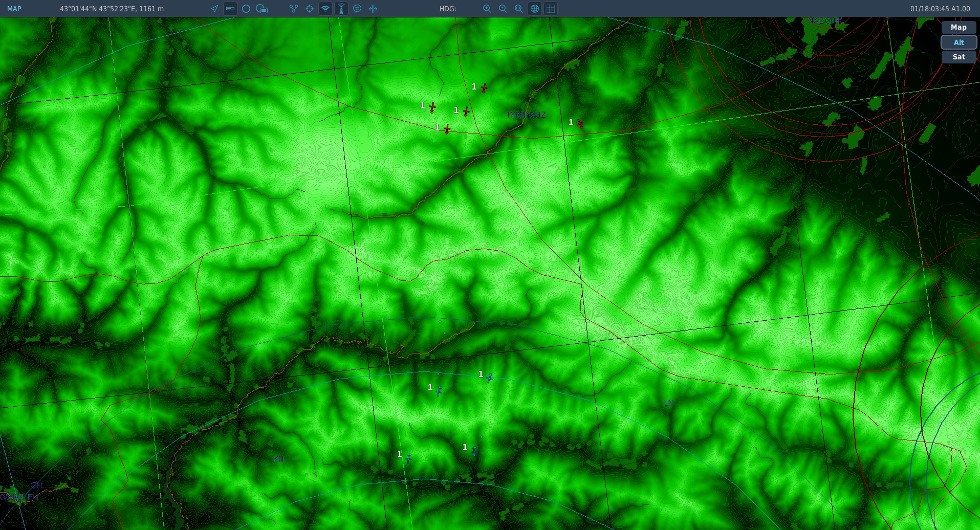Click the horizontal measure arrows icon
Screen dimensions: 980x530
(x=373, y=9)
